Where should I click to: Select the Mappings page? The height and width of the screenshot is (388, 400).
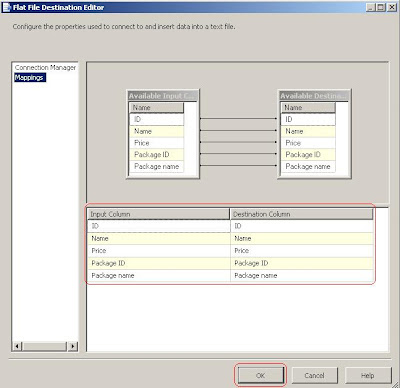click(x=29, y=78)
